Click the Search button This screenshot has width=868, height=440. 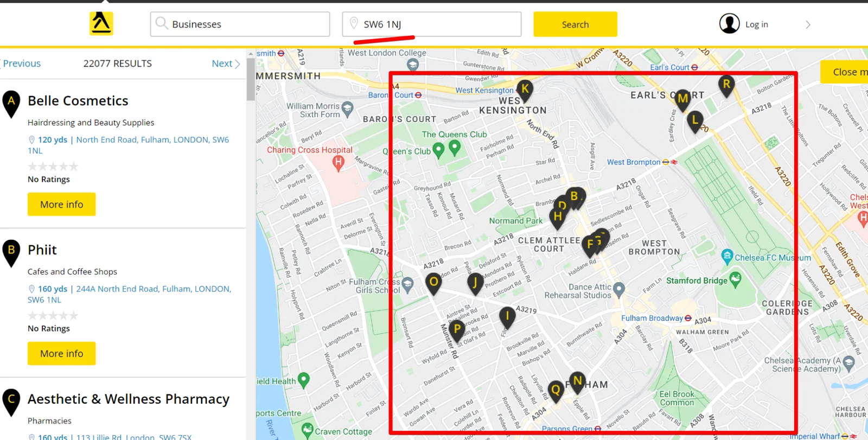(x=575, y=24)
